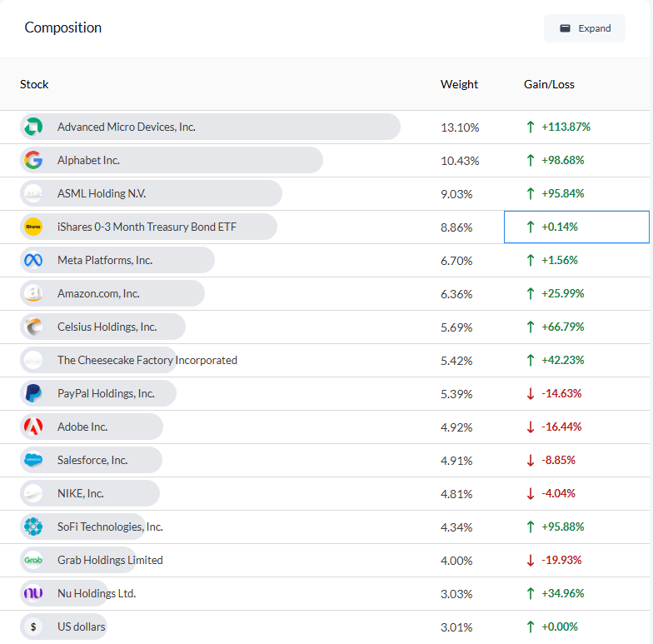The height and width of the screenshot is (644, 653).
Task: Select Adobe Inc. stock name
Action: click(82, 427)
